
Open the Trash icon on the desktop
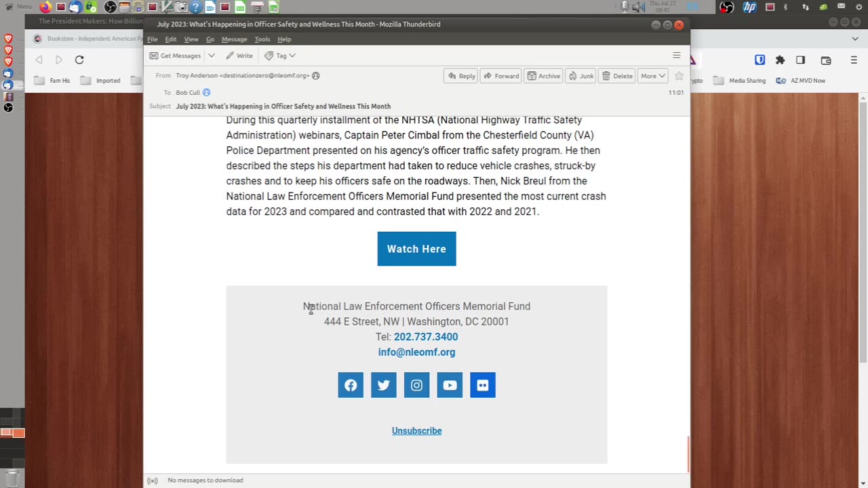point(12,477)
